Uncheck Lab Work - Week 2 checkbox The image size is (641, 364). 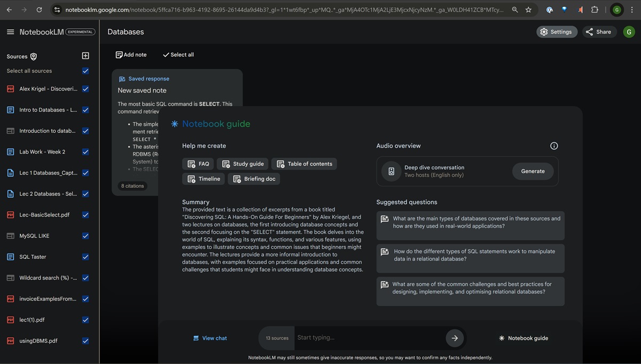85,152
